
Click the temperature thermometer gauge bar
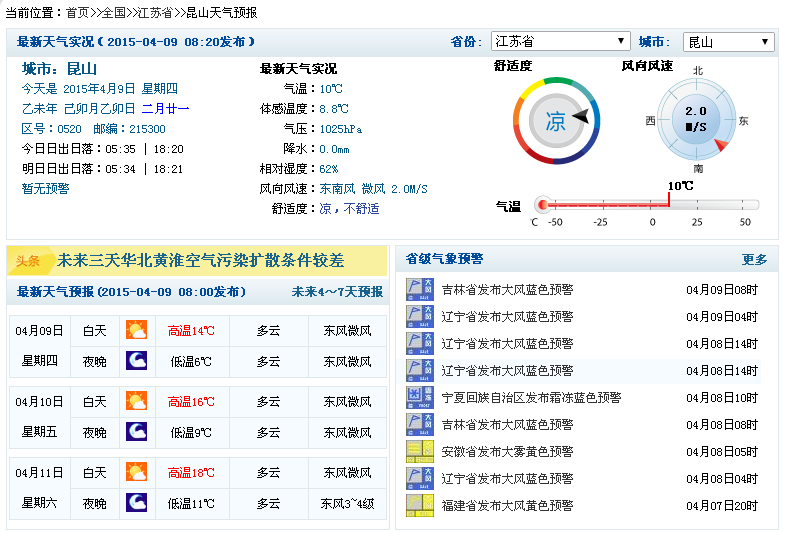pos(648,205)
